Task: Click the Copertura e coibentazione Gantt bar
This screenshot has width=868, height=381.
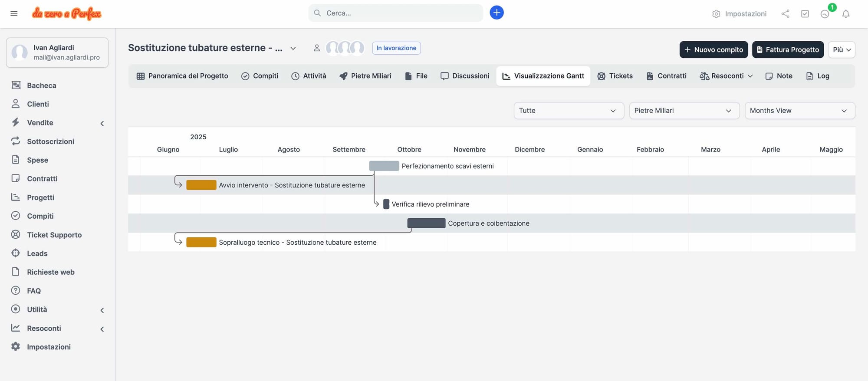Action: (x=426, y=223)
